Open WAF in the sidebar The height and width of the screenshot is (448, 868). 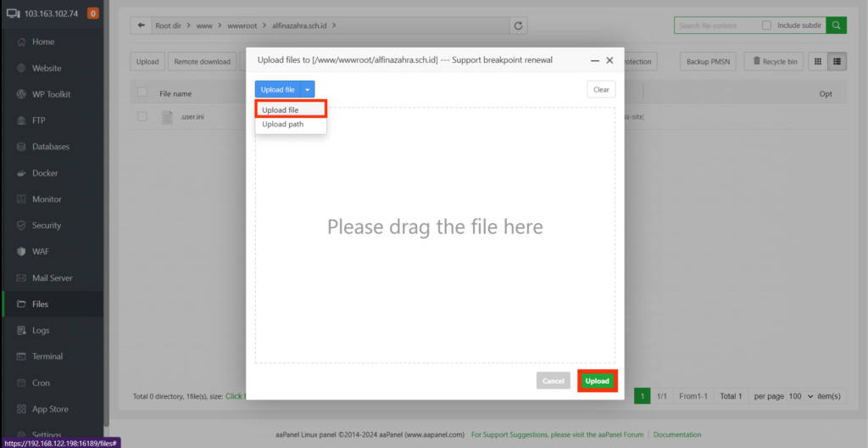pyautogui.click(x=41, y=252)
